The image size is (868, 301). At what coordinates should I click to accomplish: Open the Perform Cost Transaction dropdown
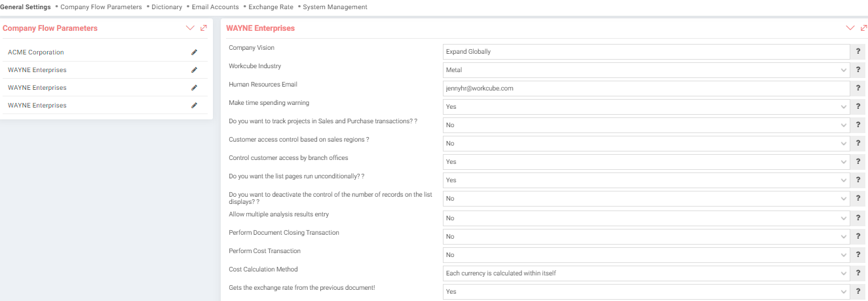(x=646, y=255)
